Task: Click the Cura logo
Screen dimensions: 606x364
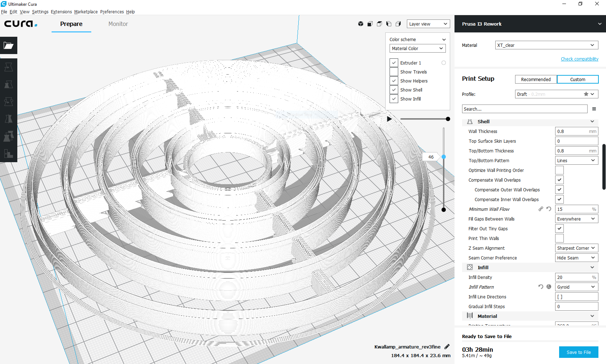Action: (21, 24)
